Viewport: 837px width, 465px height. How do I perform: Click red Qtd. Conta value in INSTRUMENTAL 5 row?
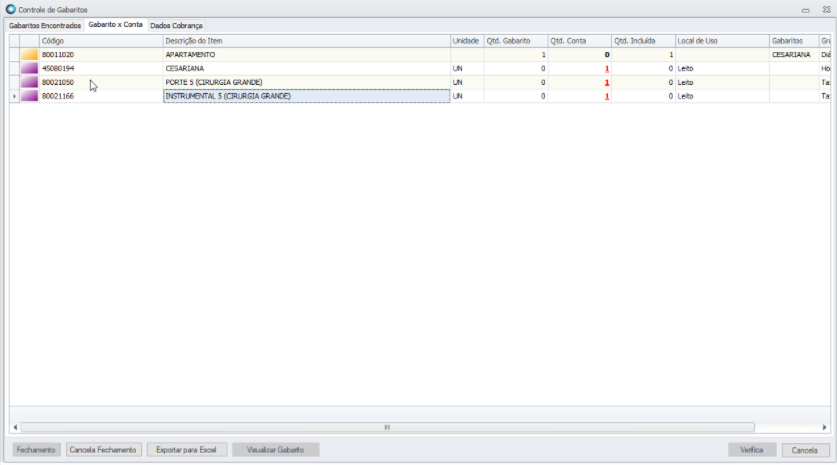pyautogui.click(x=606, y=96)
